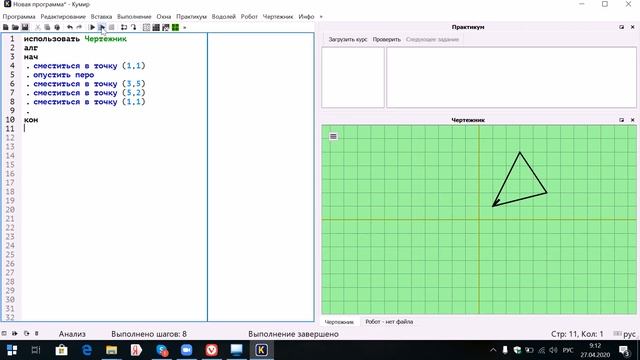Open the hamburger menu on the drawing canvas
The height and width of the screenshot is (360, 640).
click(333, 136)
